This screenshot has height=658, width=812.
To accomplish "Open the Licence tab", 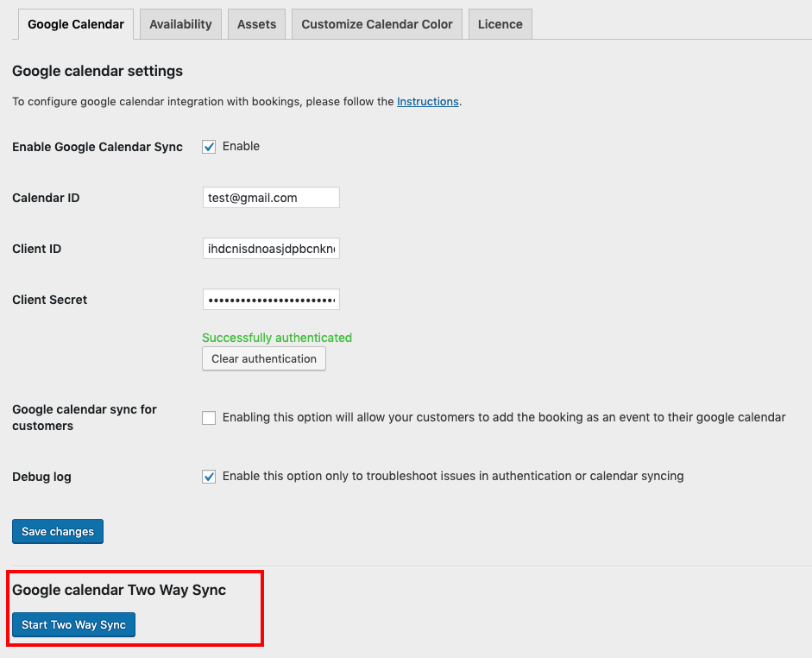I will pyautogui.click(x=500, y=24).
